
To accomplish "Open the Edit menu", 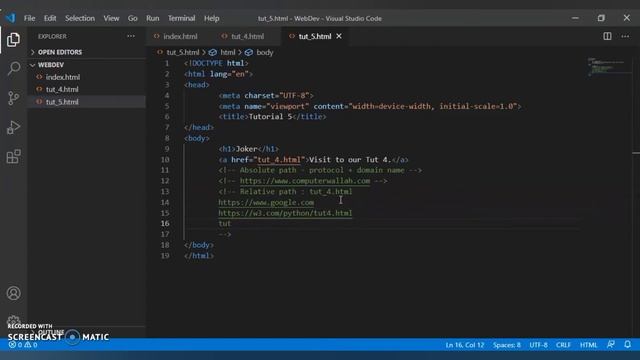I will pyautogui.click(x=50, y=18).
